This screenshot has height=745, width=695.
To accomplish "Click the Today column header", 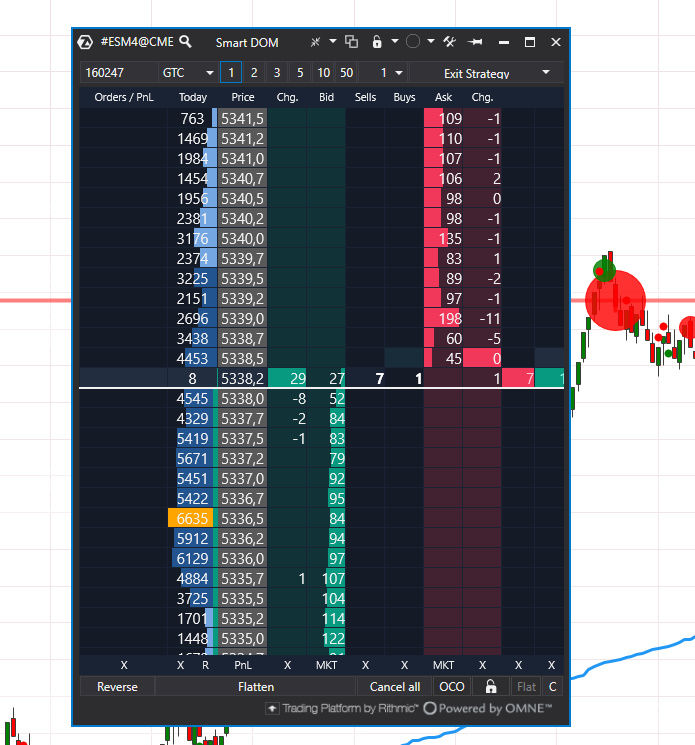I will (193, 97).
